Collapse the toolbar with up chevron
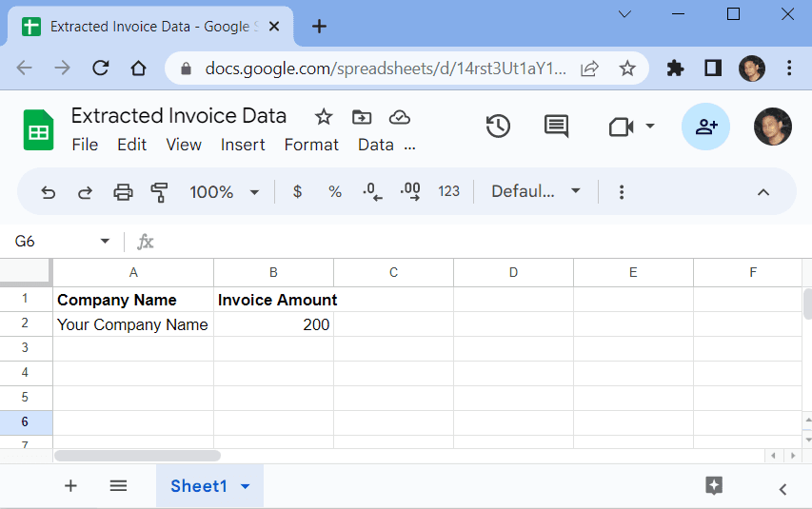The height and width of the screenshot is (509, 812). [x=762, y=192]
